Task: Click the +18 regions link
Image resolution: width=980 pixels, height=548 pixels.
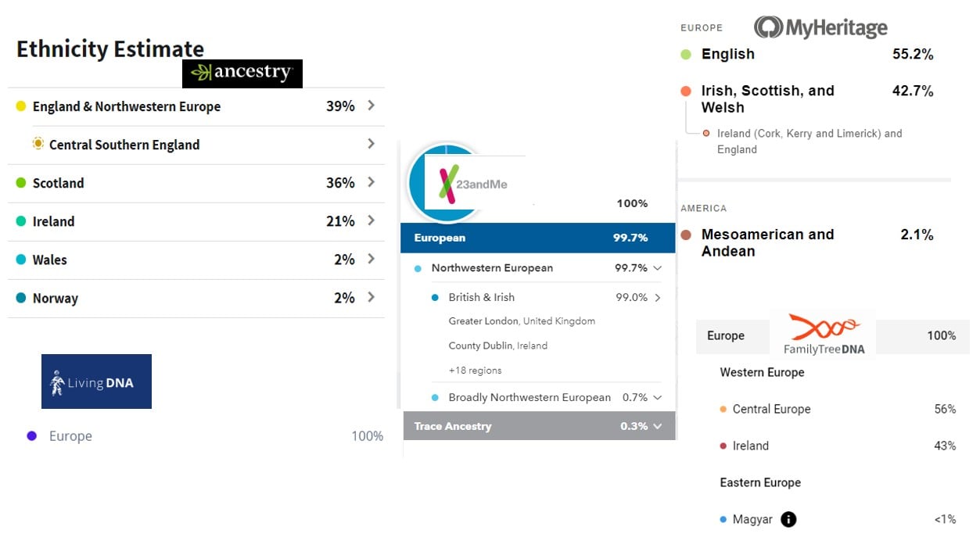Action: point(475,371)
